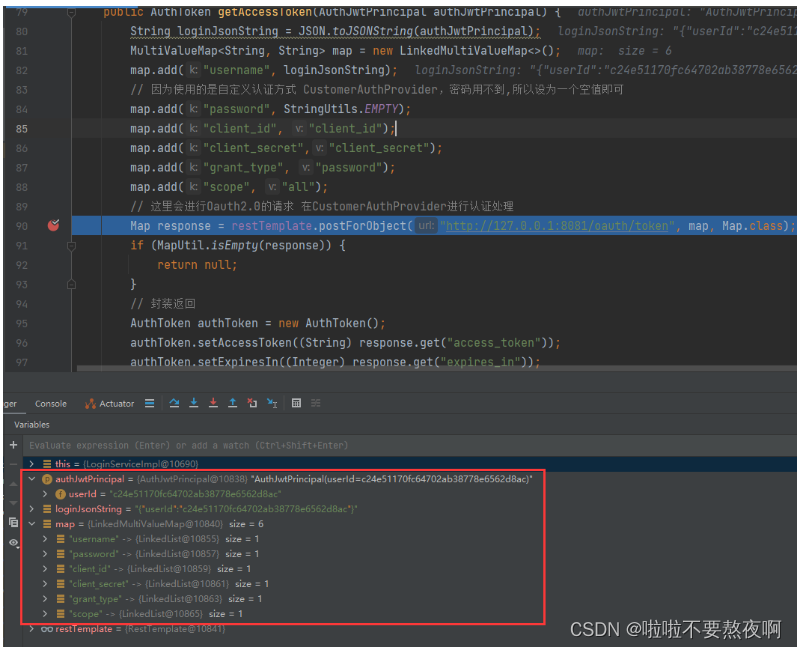Expand the loginJsonString variable node
This screenshot has height=650, width=798.
coord(32,508)
